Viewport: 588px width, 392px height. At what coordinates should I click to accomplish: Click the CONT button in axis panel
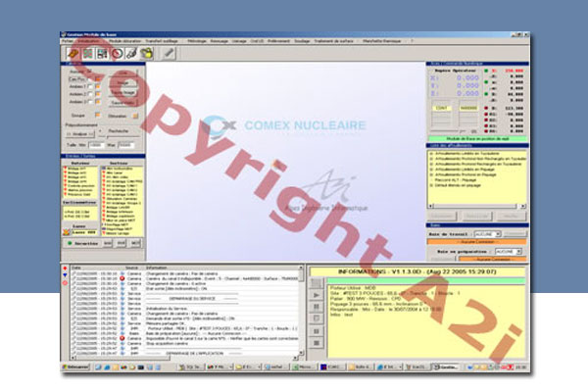click(443, 108)
